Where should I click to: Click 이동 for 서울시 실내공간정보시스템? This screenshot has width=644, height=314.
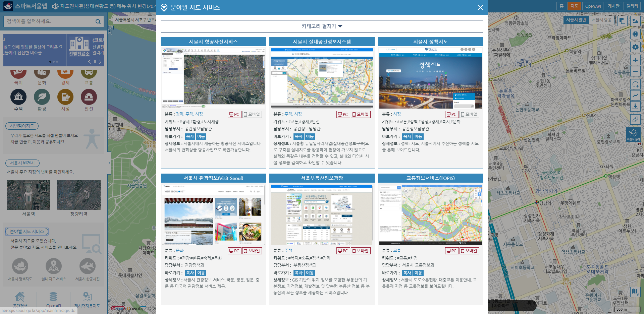[310, 136]
